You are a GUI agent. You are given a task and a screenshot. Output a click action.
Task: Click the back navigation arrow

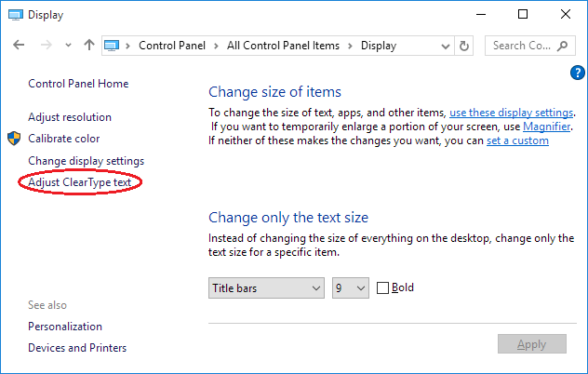20,46
